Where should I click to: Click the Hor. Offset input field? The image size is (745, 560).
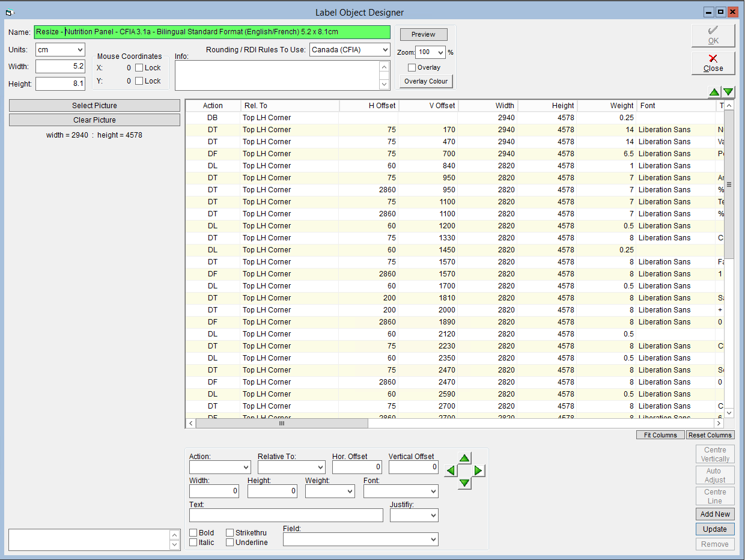tap(357, 467)
